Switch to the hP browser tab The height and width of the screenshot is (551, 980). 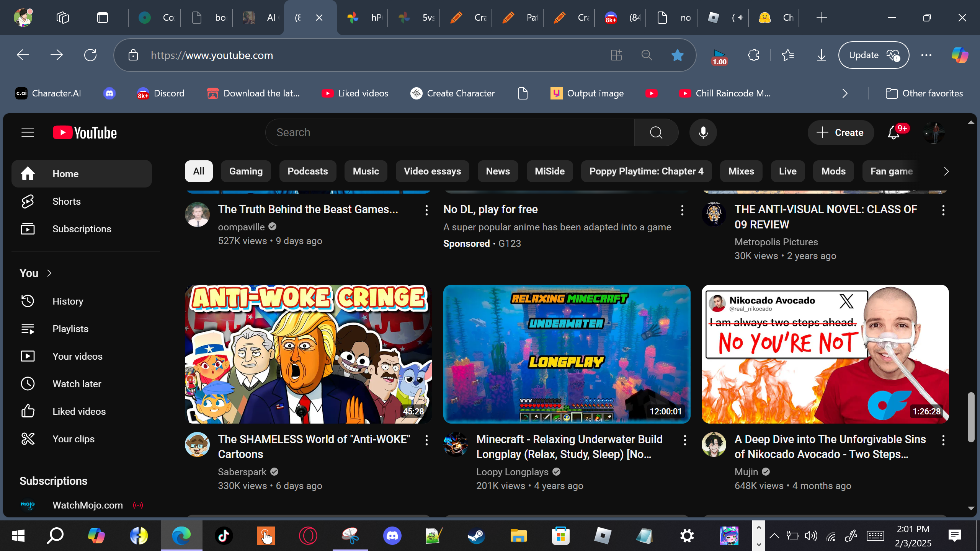pyautogui.click(x=363, y=18)
